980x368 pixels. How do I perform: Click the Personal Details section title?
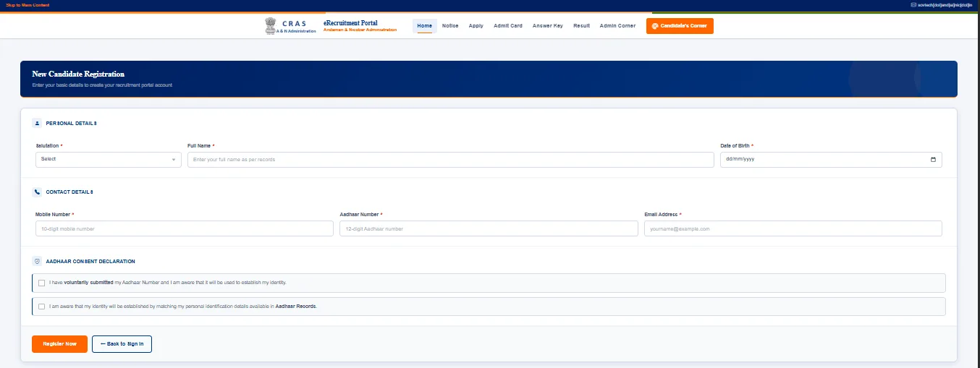point(72,124)
